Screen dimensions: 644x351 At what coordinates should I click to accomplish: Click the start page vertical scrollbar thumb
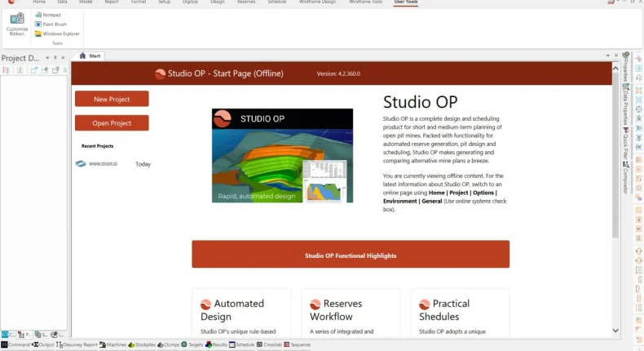coord(615,156)
